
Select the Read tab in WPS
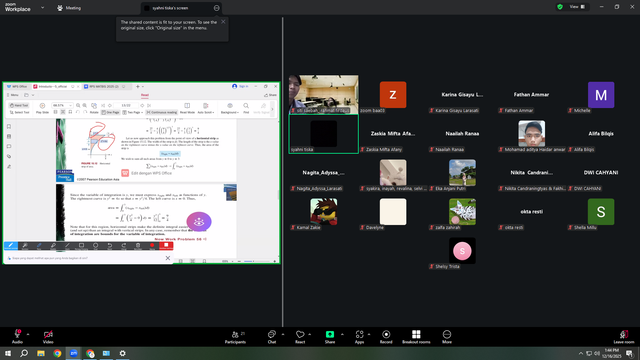click(x=144, y=95)
